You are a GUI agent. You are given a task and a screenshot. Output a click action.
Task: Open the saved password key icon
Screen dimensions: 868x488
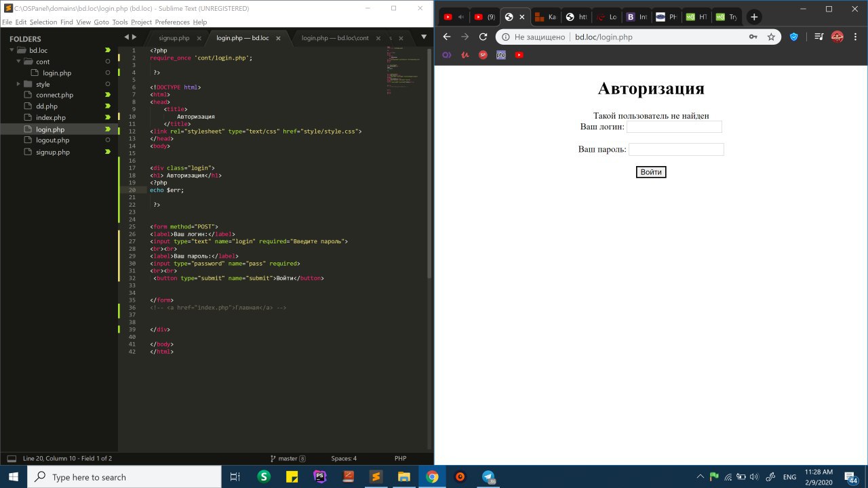pos(753,37)
